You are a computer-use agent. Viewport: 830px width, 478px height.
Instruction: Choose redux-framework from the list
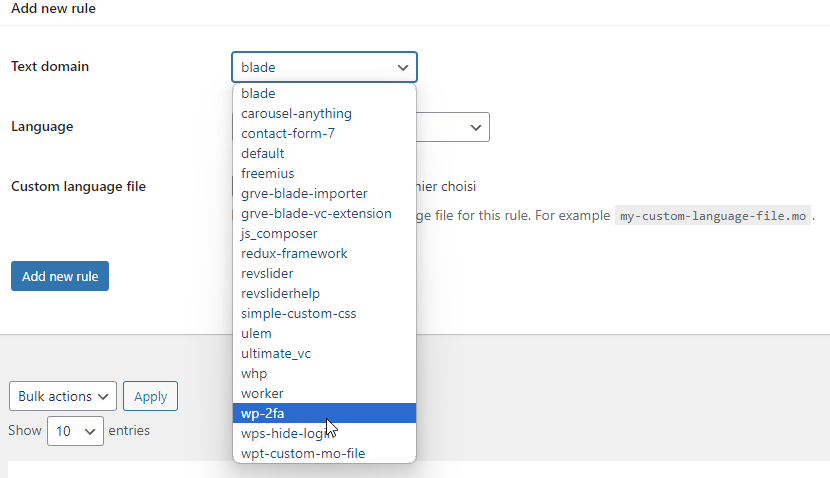click(x=294, y=253)
